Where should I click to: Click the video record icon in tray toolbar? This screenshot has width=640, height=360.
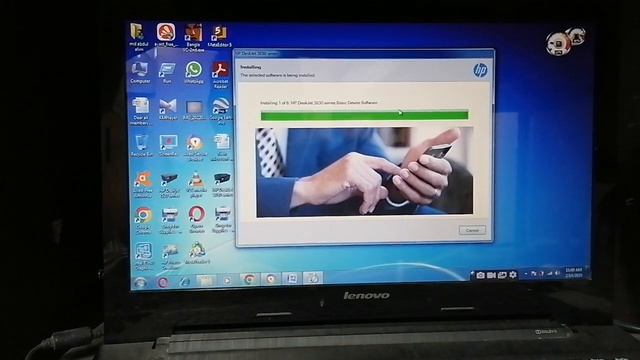pos(491,276)
